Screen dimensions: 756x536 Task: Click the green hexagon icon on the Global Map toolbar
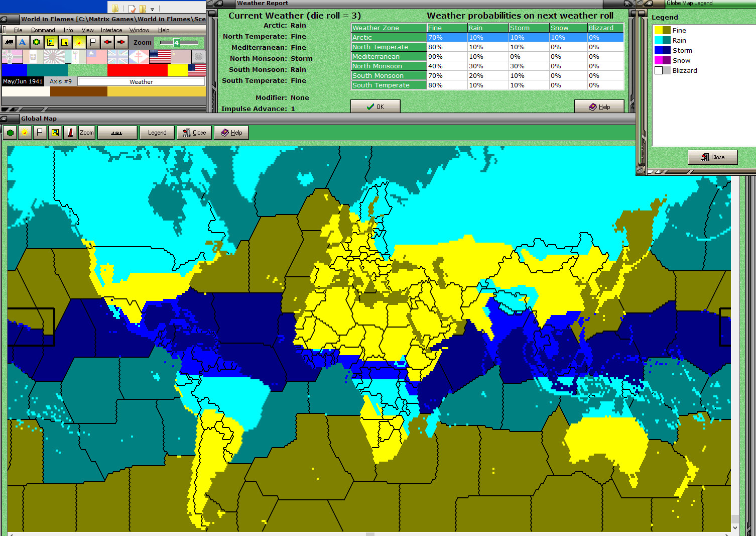10,132
